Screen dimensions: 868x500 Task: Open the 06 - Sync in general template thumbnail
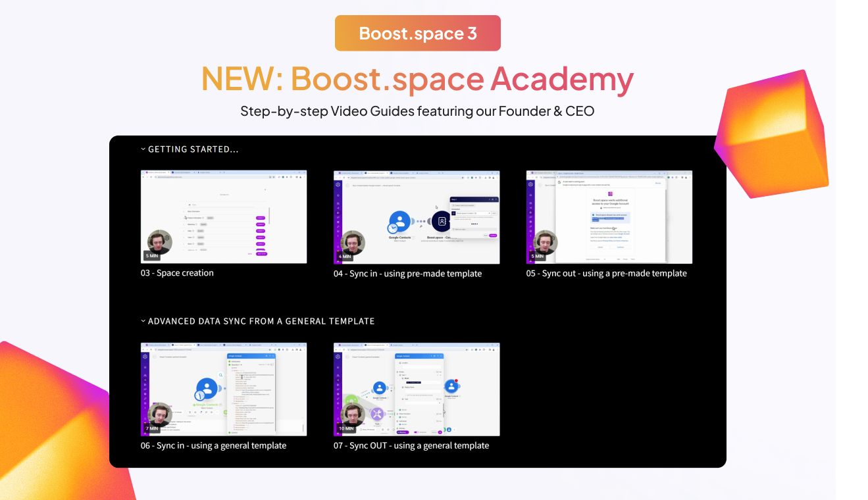click(x=224, y=389)
